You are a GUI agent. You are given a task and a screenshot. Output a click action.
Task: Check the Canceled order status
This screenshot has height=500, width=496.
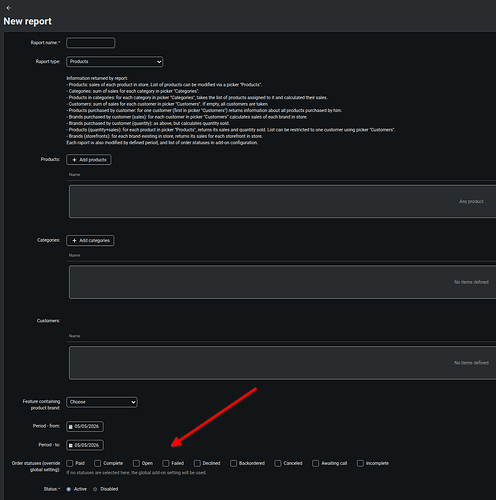click(x=278, y=463)
